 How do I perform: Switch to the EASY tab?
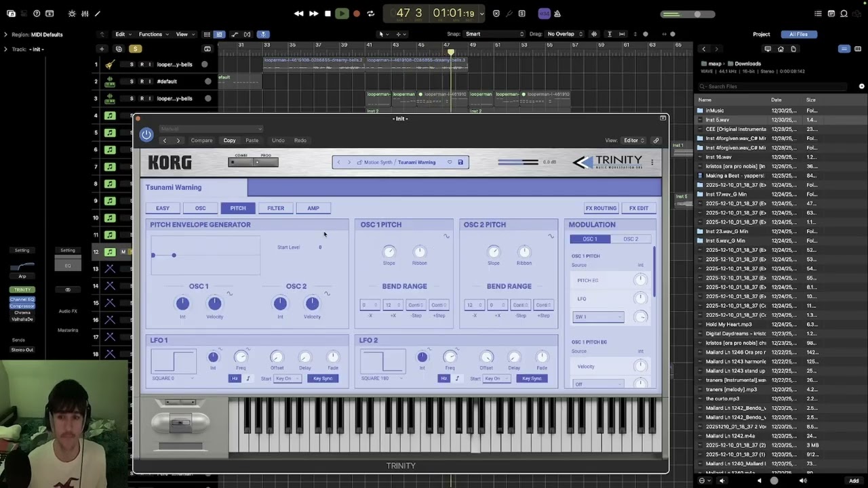[x=163, y=208]
